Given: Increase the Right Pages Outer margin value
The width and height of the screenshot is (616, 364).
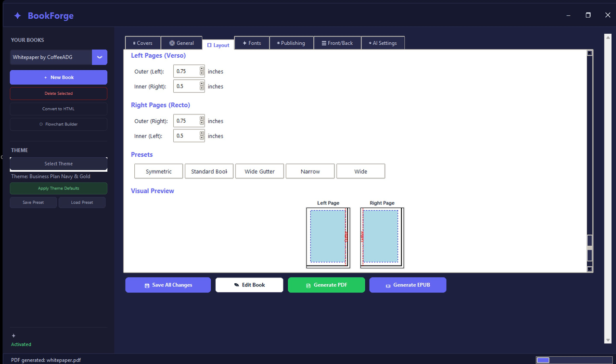Looking at the screenshot, I should (202, 118).
